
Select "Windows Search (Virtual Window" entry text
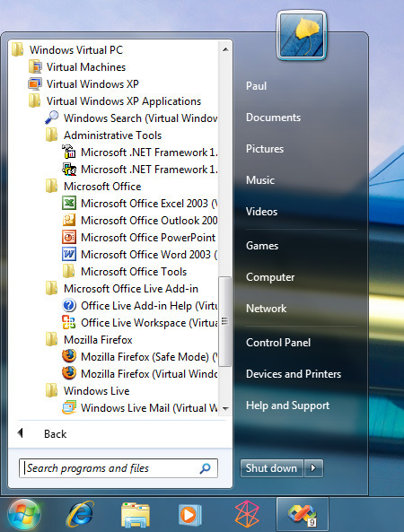[x=140, y=118]
